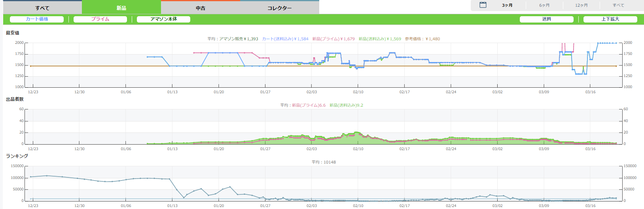Viewport: 644px width, 209px height.
Task: Toggle the プライム price line
Action: (x=100, y=19)
